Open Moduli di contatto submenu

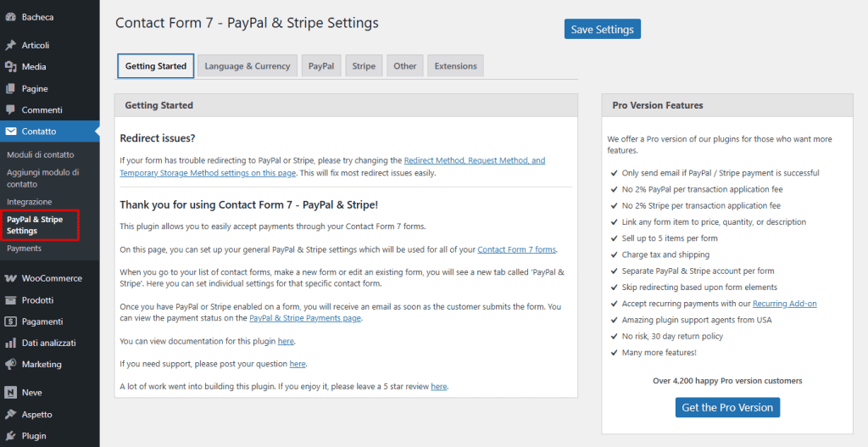coord(41,154)
